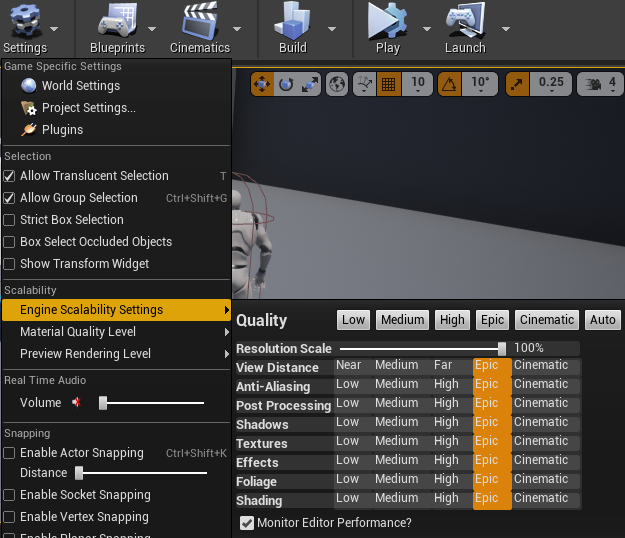Open scale snap value 0.25 dropdown
The width and height of the screenshot is (625, 538).
[x=551, y=84]
